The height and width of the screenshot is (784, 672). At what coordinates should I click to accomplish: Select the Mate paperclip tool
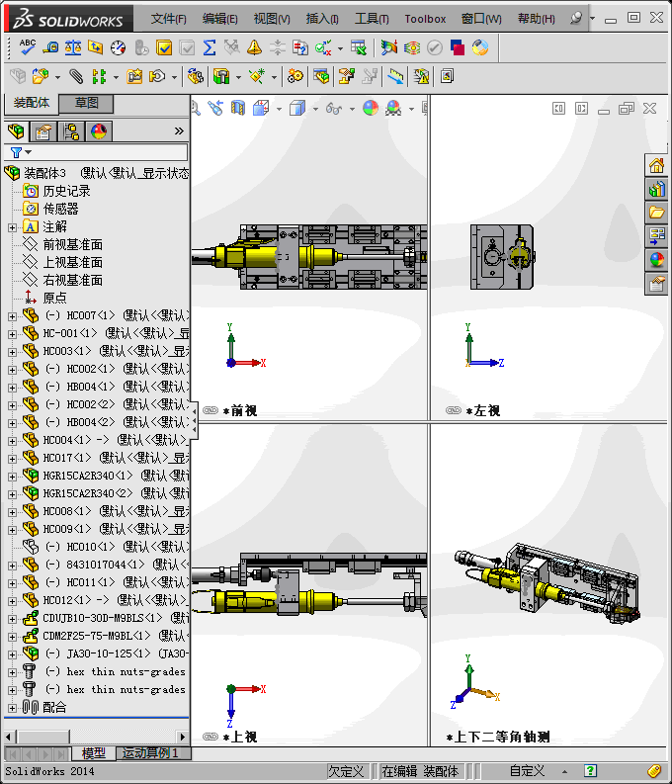(x=76, y=76)
